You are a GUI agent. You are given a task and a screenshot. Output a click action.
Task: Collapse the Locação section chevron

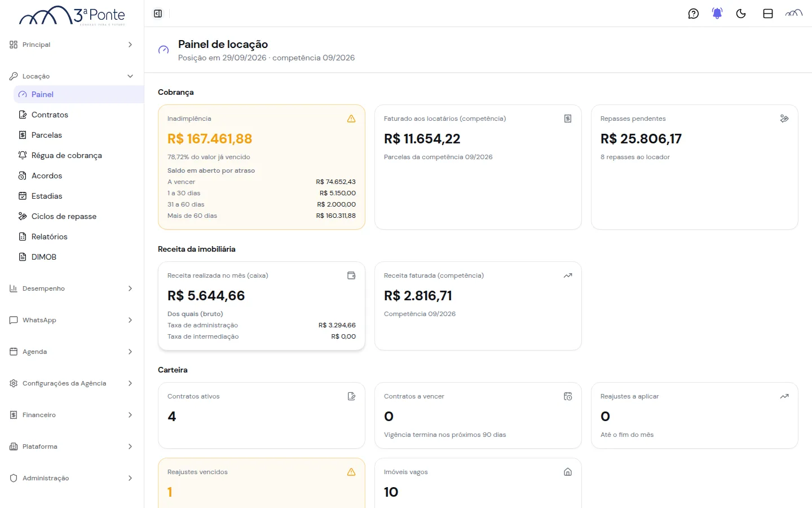tap(130, 76)
